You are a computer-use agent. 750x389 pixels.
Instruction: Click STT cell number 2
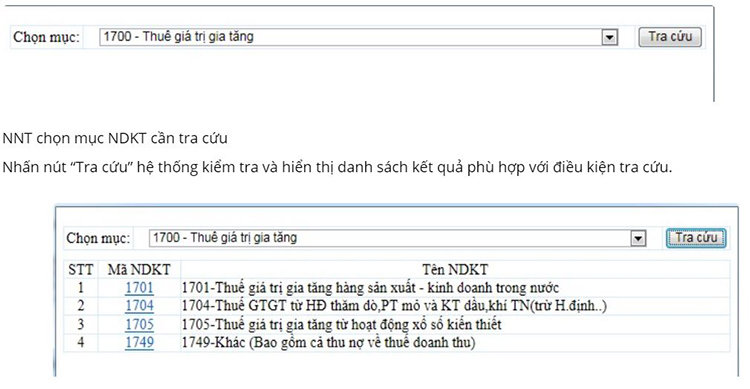coord(80,306)
